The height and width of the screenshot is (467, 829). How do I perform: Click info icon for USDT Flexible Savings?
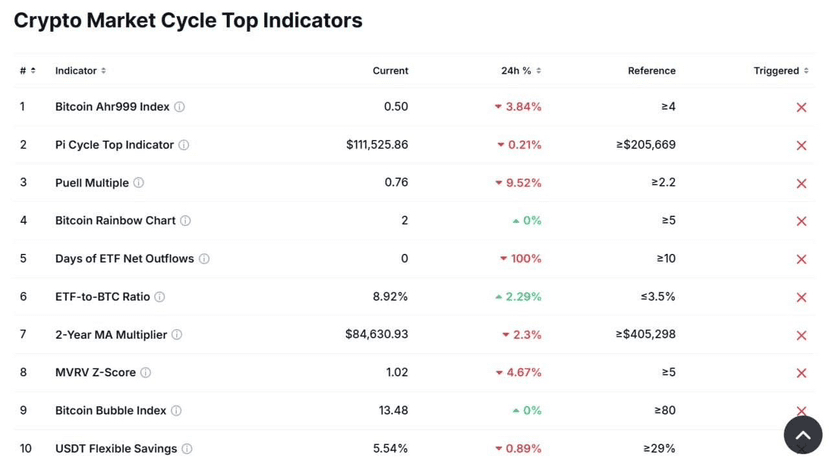coord(187,449)
